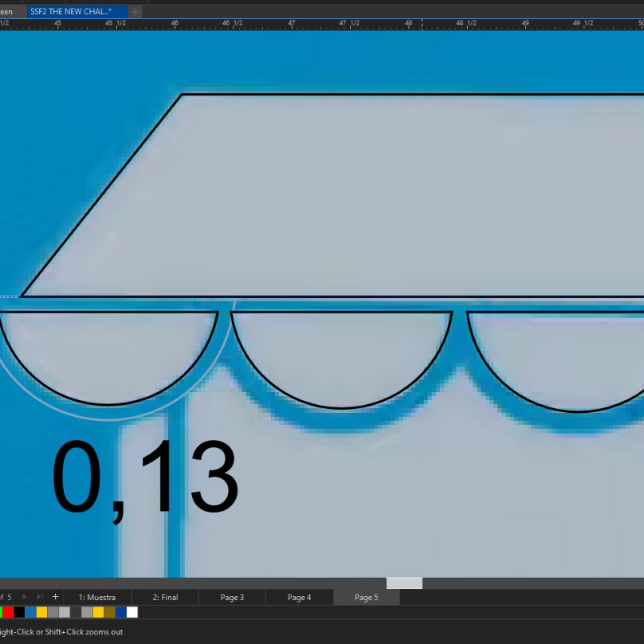Go to the Page 3 tab
Screen dimensions: 644x644
point(232,597)
